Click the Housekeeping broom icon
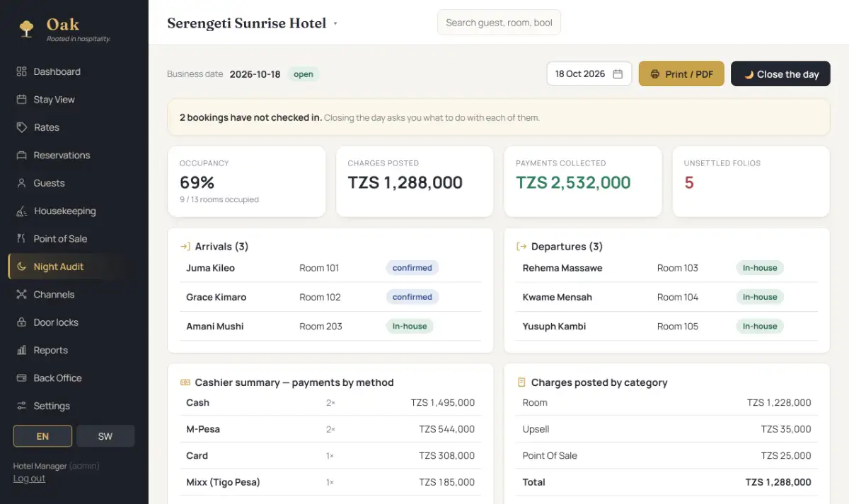 pyautogui.click(x=21, y=211)
